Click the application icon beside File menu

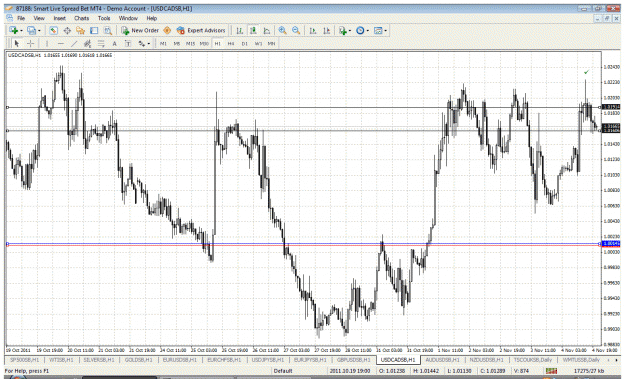tap(9, 18)
